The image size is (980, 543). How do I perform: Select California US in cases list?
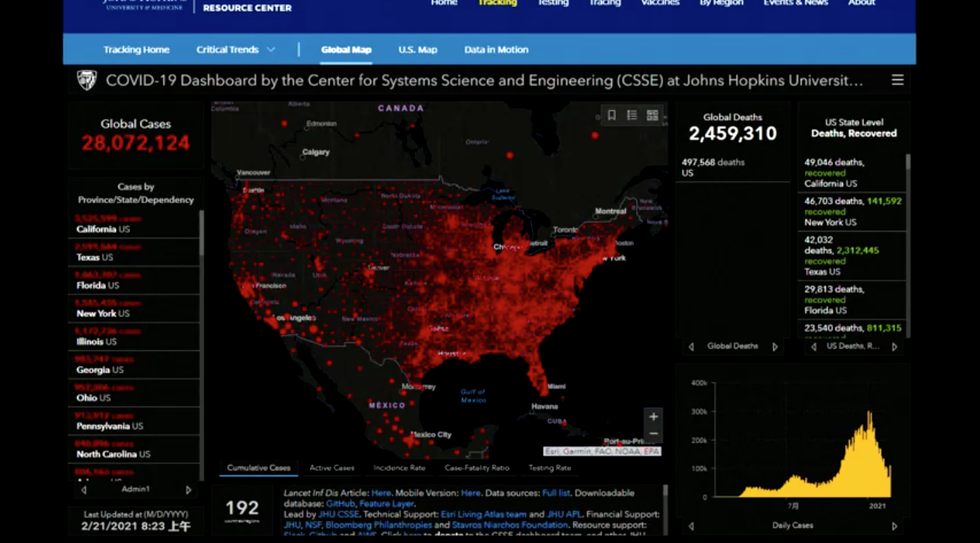103,229
